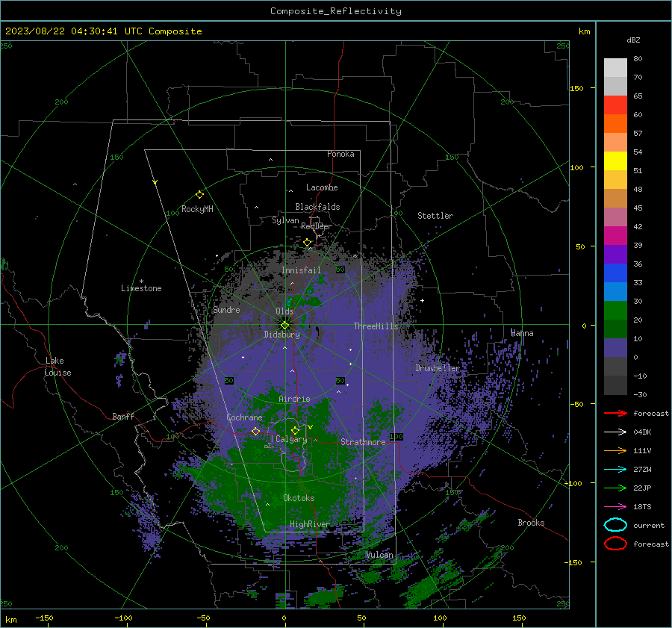
Task: Click the ThreeHills city label
Action: coord(376,326)
